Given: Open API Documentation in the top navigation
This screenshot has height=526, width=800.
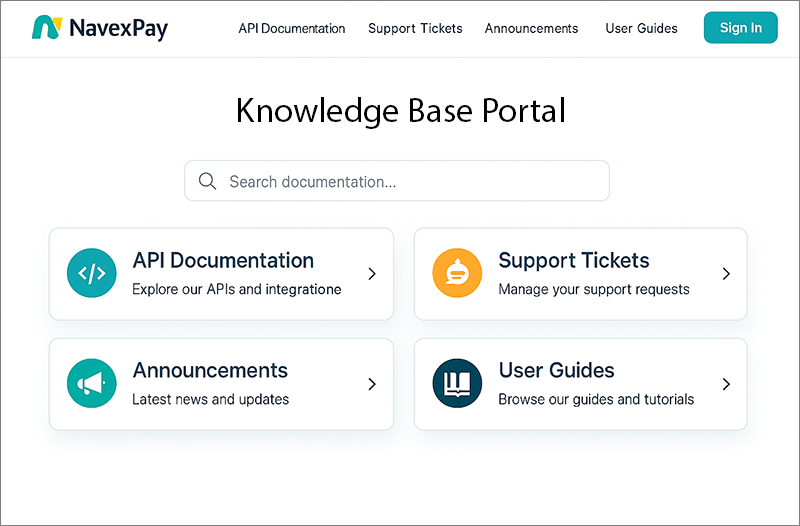Looking at the screenshot, I should 292,28.
